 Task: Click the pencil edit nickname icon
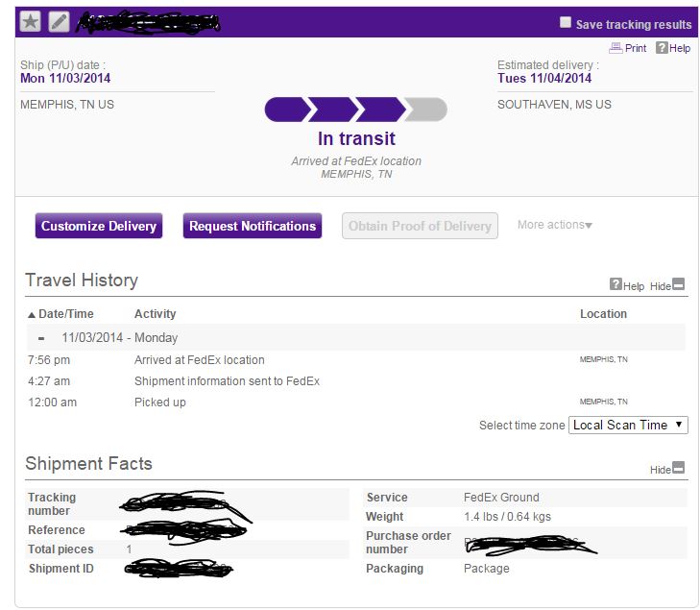59,21
